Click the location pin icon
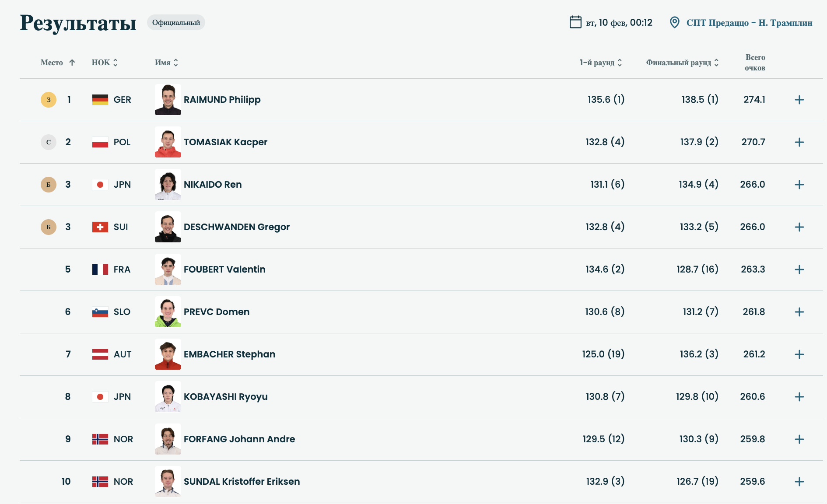The height and width of the screenshot is (504, 827). point(674,22)
